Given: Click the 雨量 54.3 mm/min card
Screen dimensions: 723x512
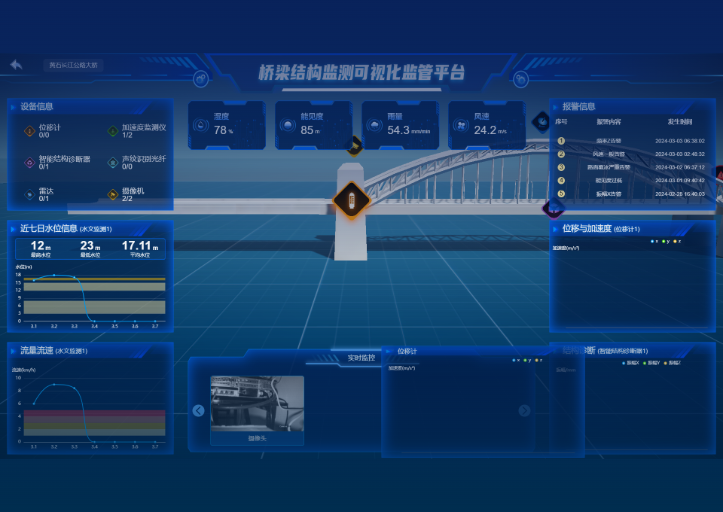Looking at the screenshot, I should click(x=400, y=125).
